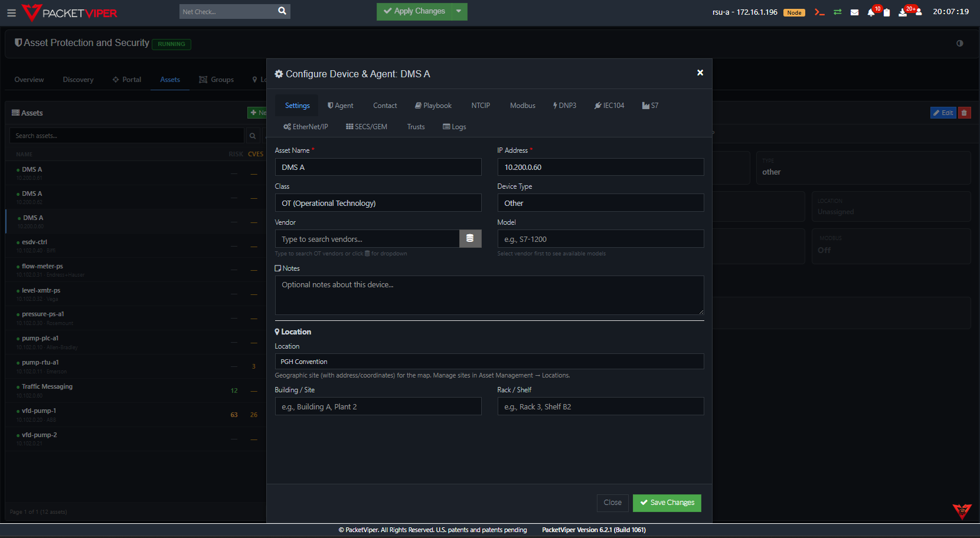Open the vendor list dropdown button
980x538 pixels.
(x=470, y=238)
